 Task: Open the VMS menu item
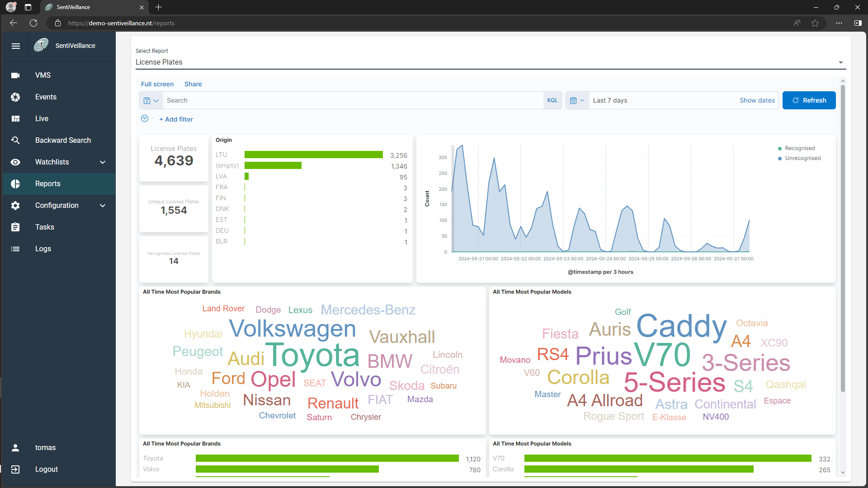[59, 75]
